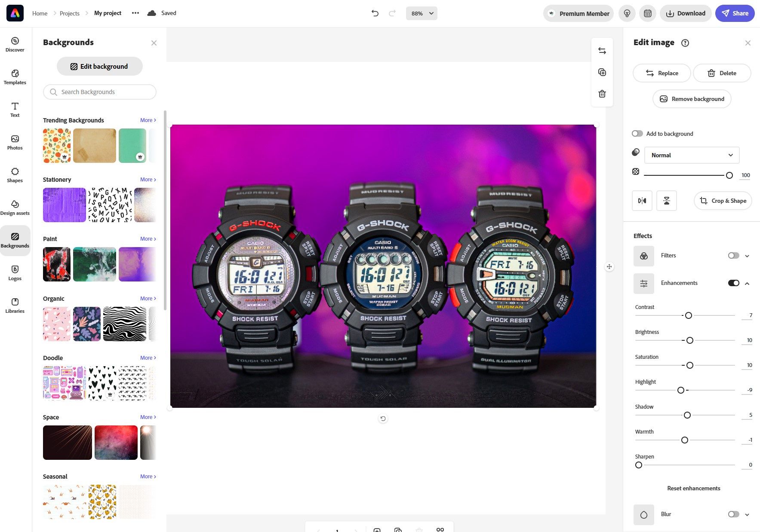Open the Text sidebar tool
The height and width of the screenshot is (532, 760).
pyautogui.click(x=15, y=110)
